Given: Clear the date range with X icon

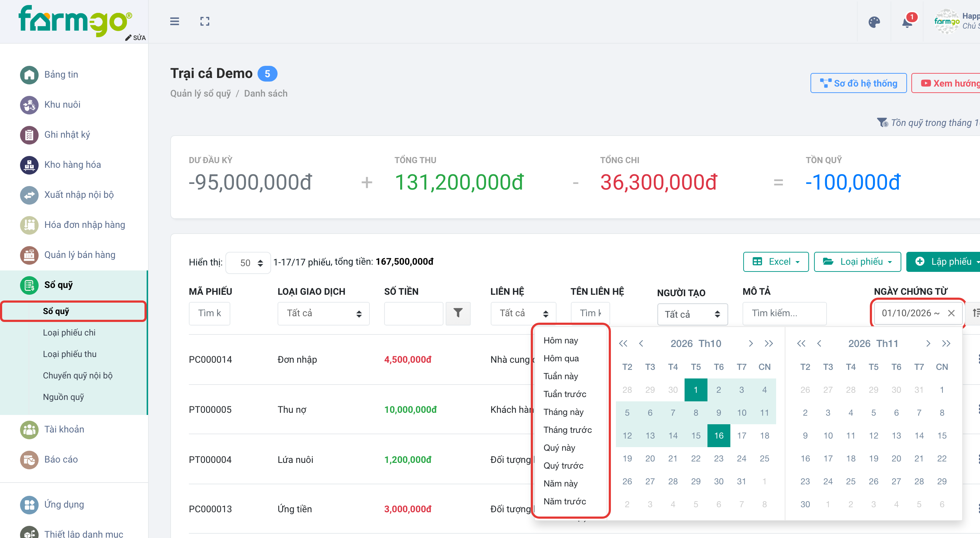Looking at the screenshot, I should 951,313.
